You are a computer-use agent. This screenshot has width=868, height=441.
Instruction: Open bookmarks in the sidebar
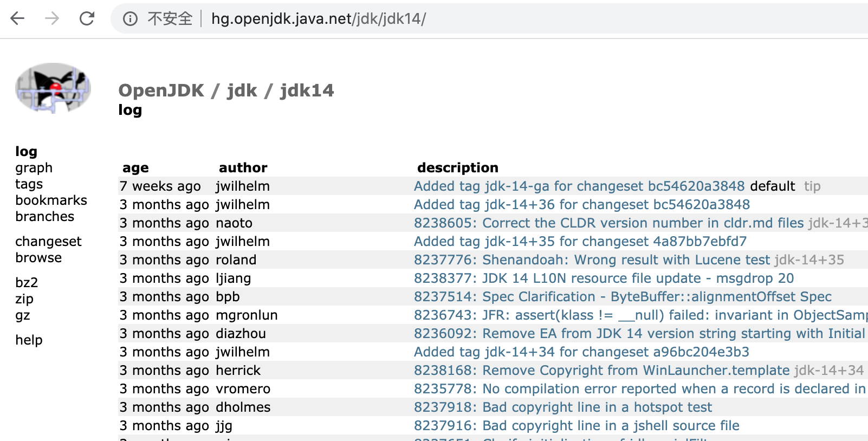(51, 200)
